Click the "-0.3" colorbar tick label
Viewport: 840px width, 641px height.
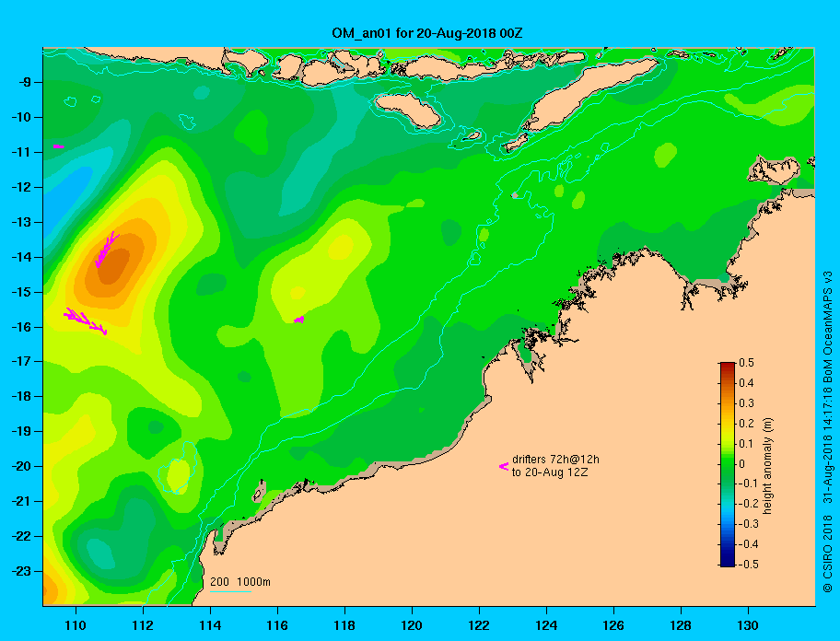[748, 524]
